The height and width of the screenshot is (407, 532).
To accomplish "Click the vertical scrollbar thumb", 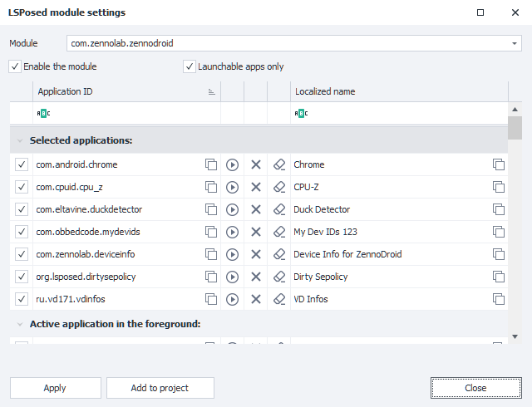I will 515,128.
